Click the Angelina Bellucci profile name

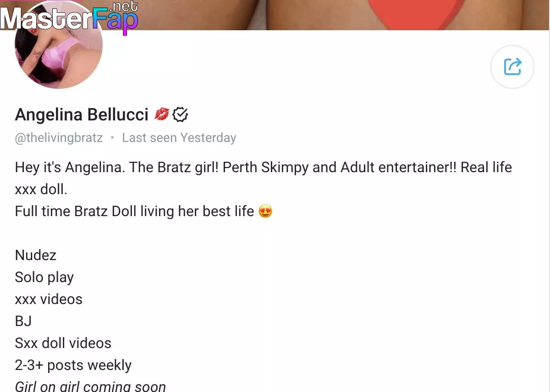coord(82,114)
